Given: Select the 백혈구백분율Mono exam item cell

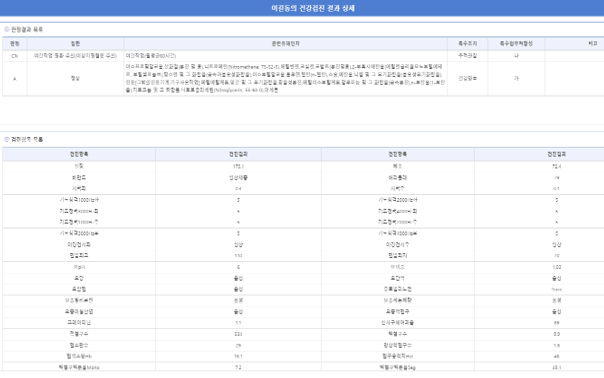Looking at the screenshot, I should [x=79, y=367].
